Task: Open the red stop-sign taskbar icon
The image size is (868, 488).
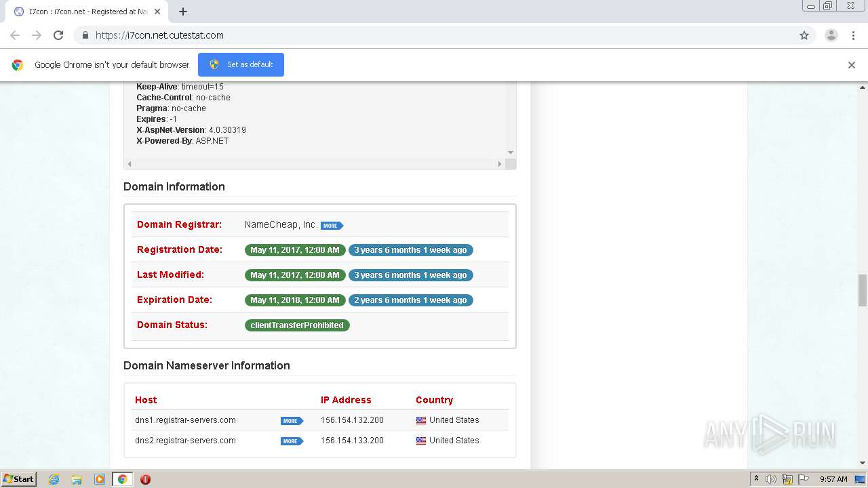Action: pyautogui.click(x=145, y=479)
